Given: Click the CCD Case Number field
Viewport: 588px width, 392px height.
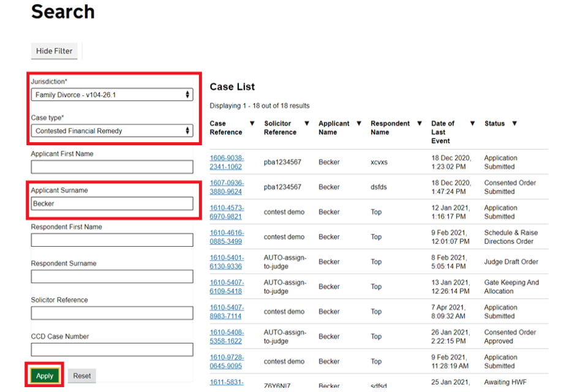Looking at the screenshot, I should pos(112,350).
